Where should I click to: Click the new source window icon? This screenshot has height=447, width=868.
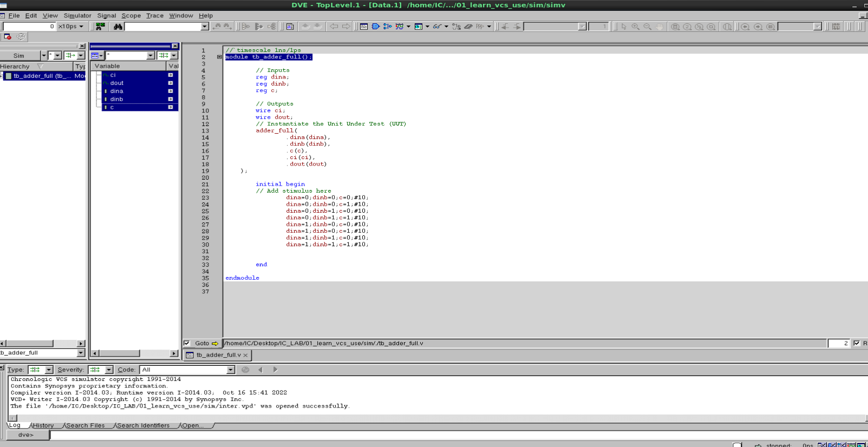tap(363, 27)
